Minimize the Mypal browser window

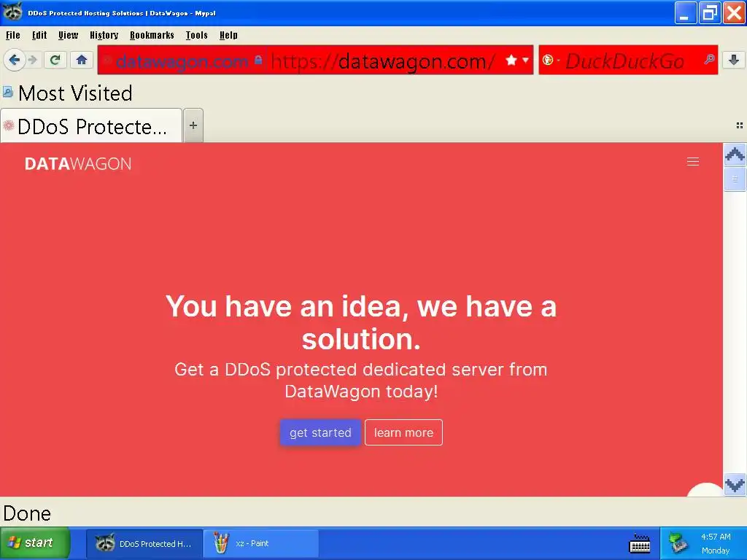(685, 12)
